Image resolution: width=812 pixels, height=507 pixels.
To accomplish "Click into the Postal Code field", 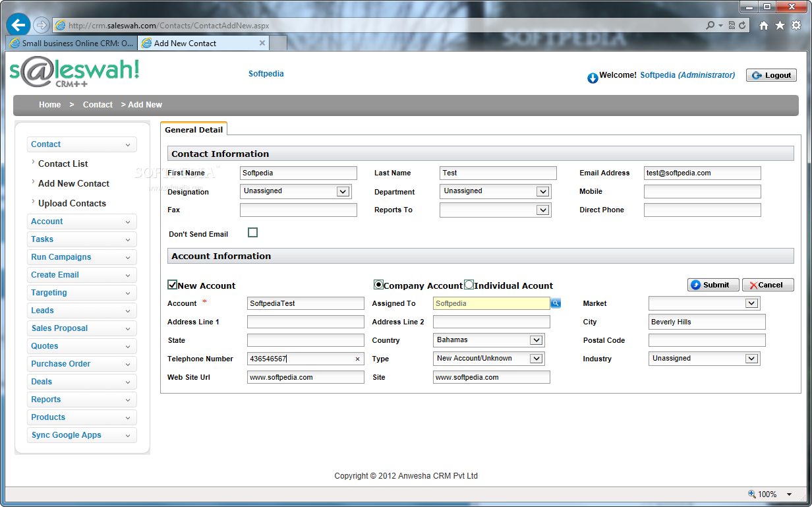I will [707, 340].
